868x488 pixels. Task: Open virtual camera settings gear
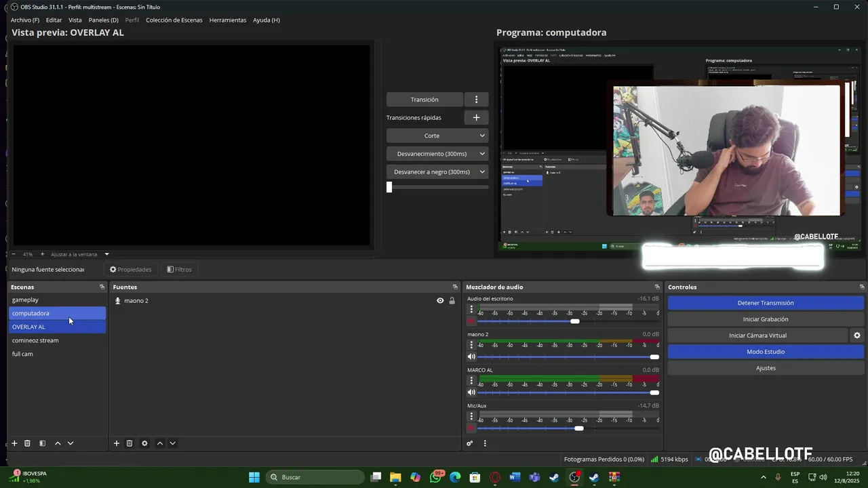[857, 335]
